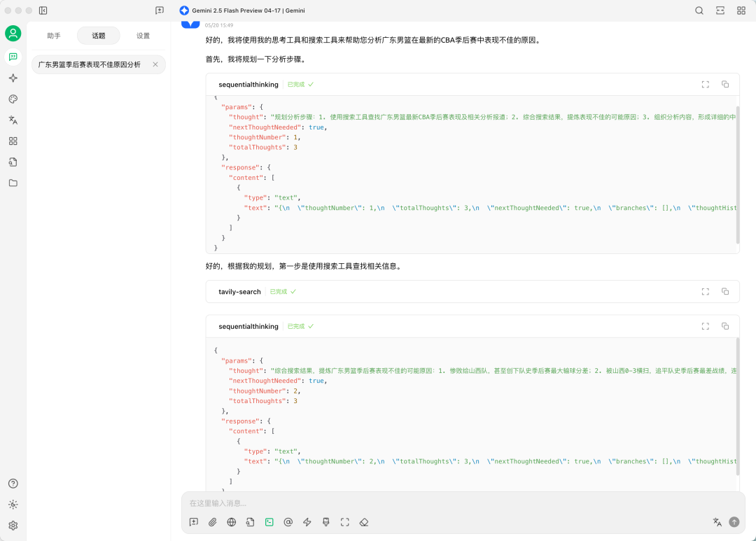The height and width of the screenshot is (541, 756).
Task: Copy the tavily-search tool result
Action: point(725,292)
